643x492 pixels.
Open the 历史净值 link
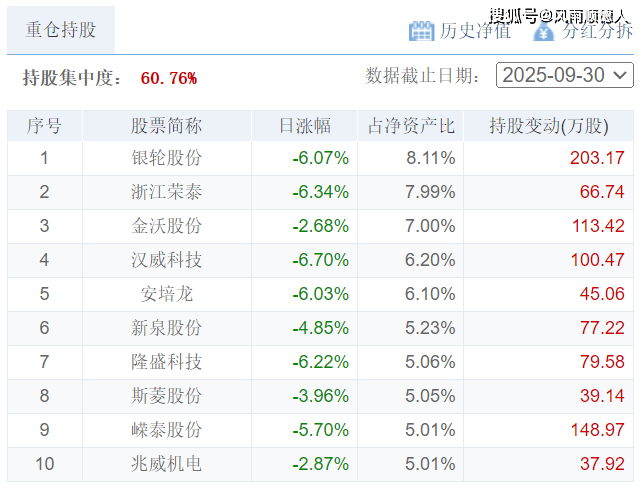click(x=475, y=30)
